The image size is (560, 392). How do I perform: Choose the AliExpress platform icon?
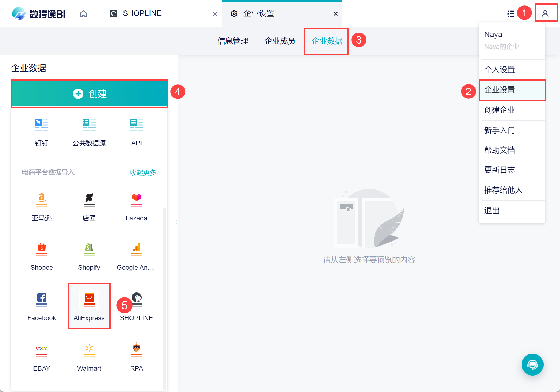[x=89, y=300]
